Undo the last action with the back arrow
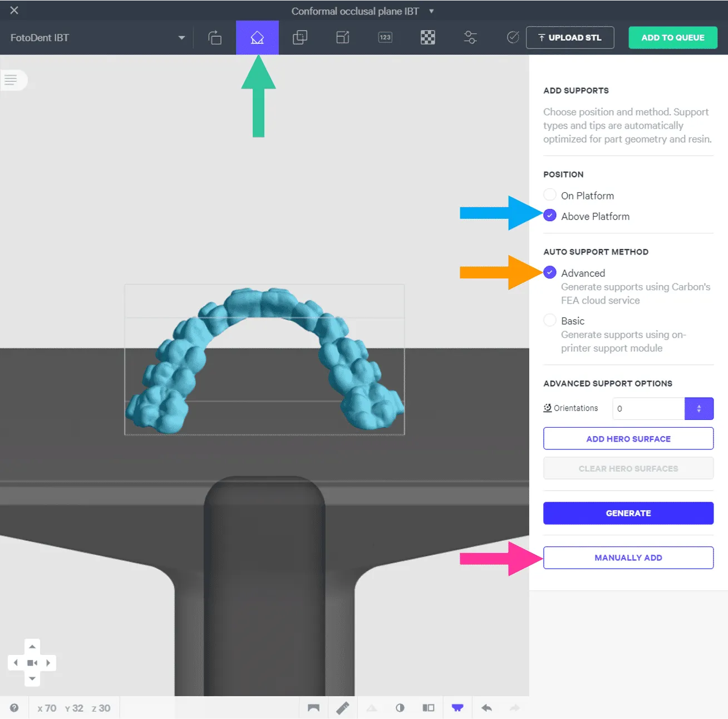Viewport: 728px width, 719px height. click(x=486, y=708)
